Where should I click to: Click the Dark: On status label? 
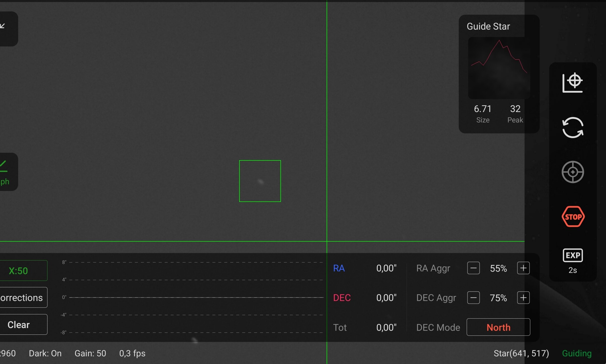click(x=45, y=353)
